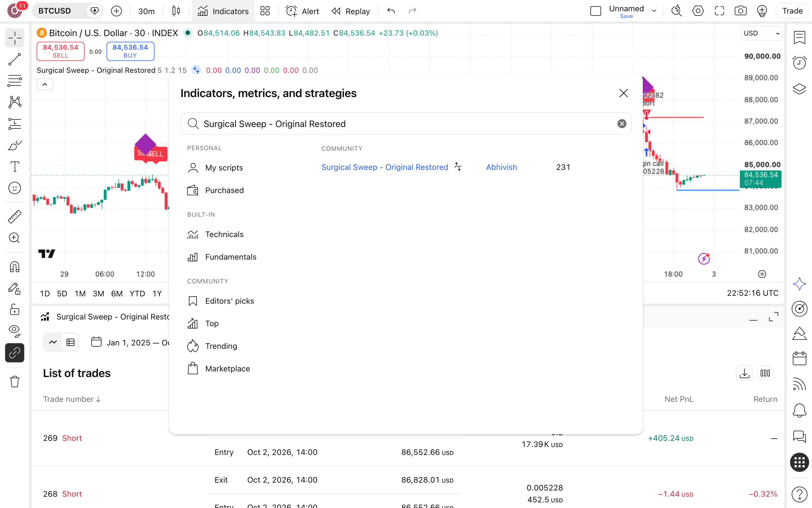Take a chart snapshot with camera icon
Viewport: 812px width, 508px height.
[741, 11]
